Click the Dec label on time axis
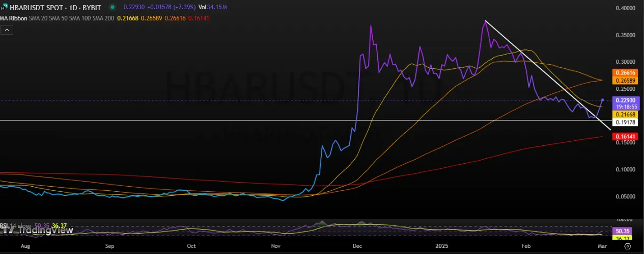This screenshot has height=254, width=644. pyautogui.click(x=356, y=246)
